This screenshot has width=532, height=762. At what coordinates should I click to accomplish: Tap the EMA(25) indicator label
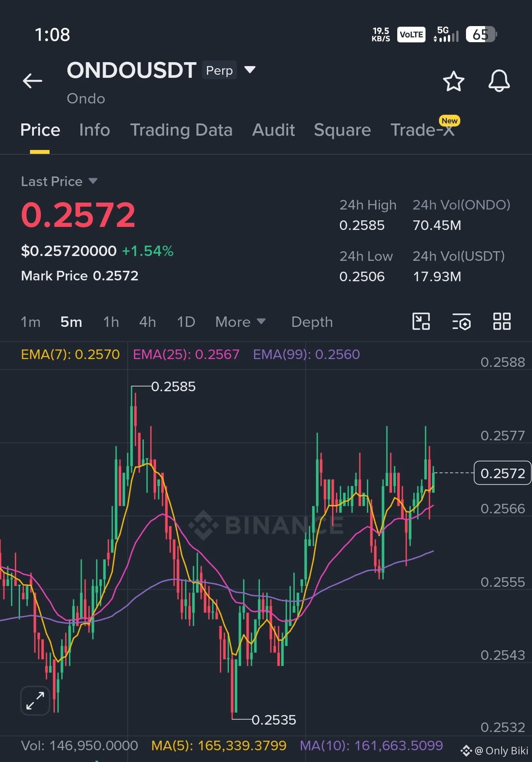[186, 354]
